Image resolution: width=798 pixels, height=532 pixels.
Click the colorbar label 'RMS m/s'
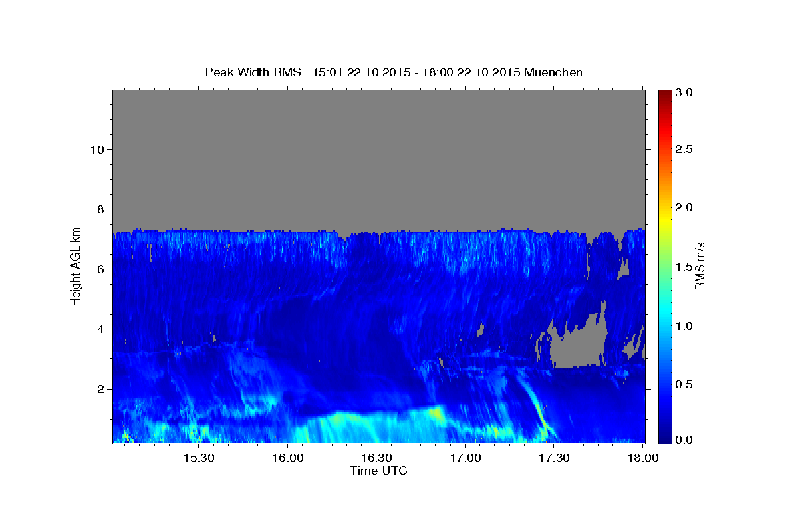pos(699,266)
